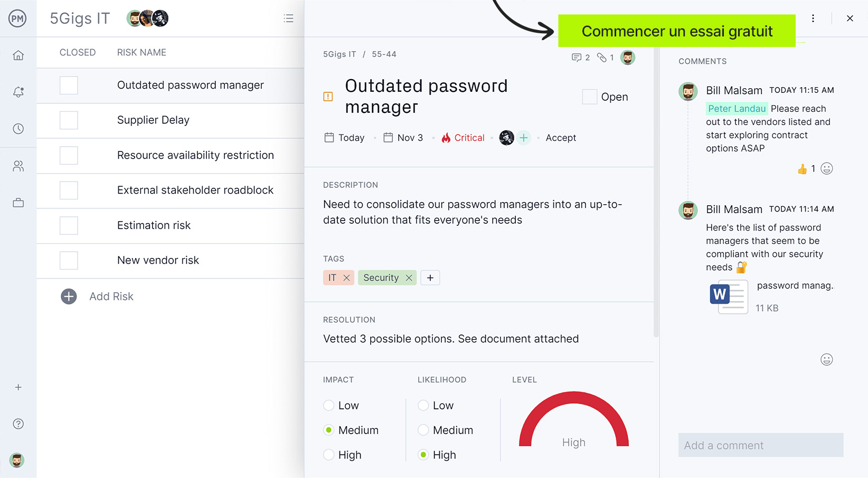Click the thumbs up reaction on comment
Screen dimensions: 868x478
tap(803, 169)
